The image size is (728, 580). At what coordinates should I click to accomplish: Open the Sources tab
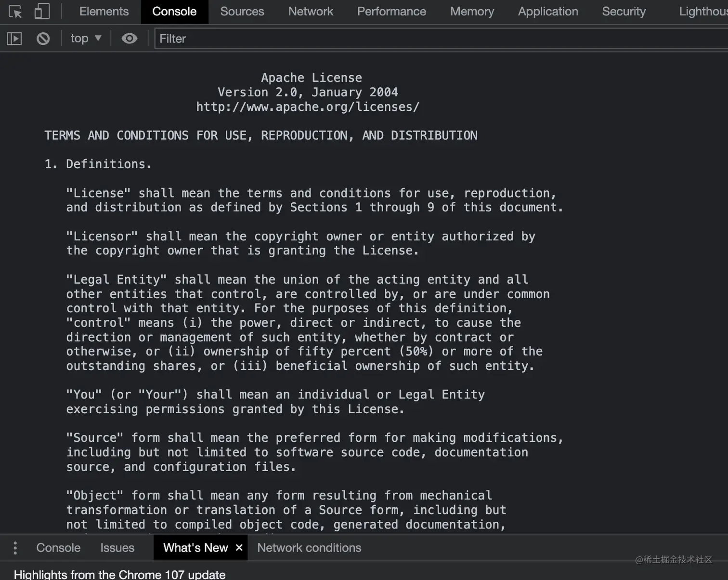tap(242, 12)
